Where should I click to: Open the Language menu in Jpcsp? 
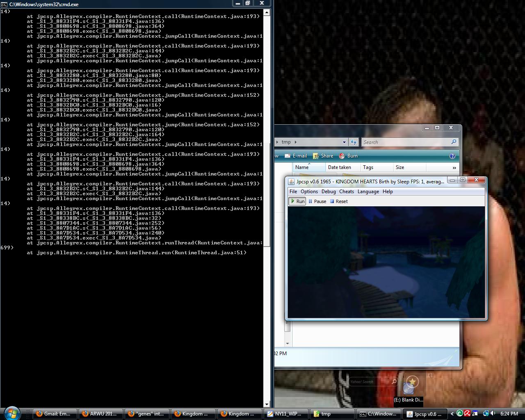368,192
